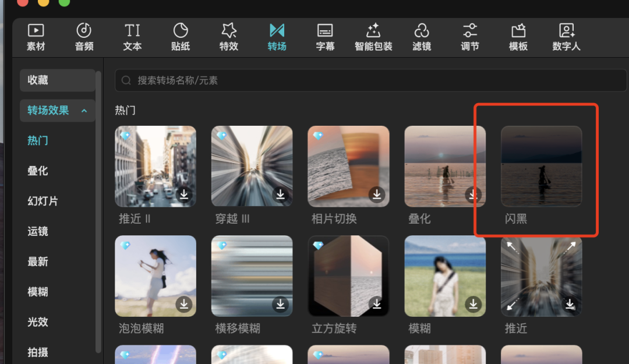Click the 立方旋转 label text
Image resolution: width=629 pixels, height=364 pixels.
coord(334,328)
